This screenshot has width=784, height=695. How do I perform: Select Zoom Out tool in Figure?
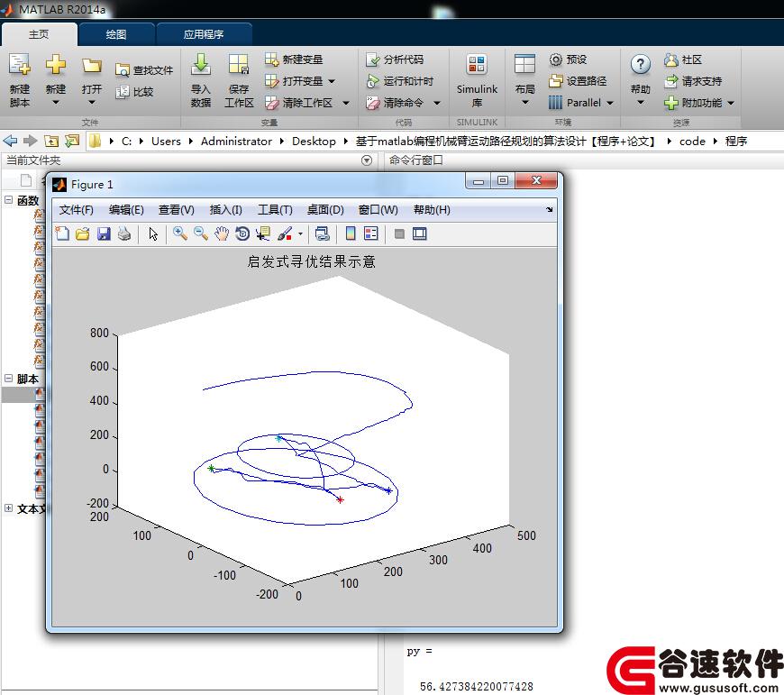[x=200, y=233]
